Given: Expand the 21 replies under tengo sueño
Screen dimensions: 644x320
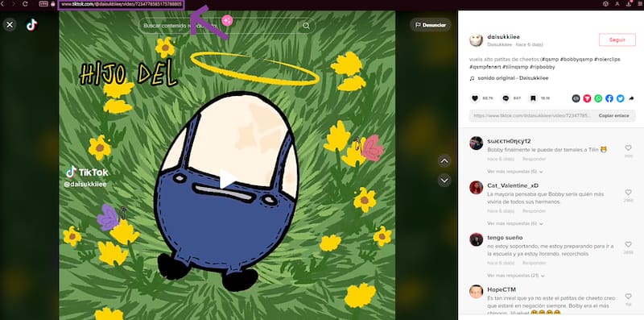Looking at the screenshot, I should click(x=516, y=276).
